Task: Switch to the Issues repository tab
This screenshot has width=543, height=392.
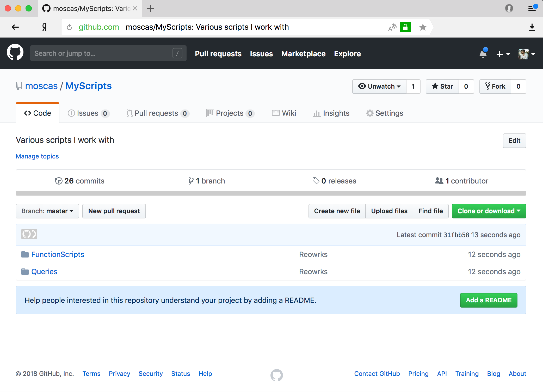Action: (89, 113)
